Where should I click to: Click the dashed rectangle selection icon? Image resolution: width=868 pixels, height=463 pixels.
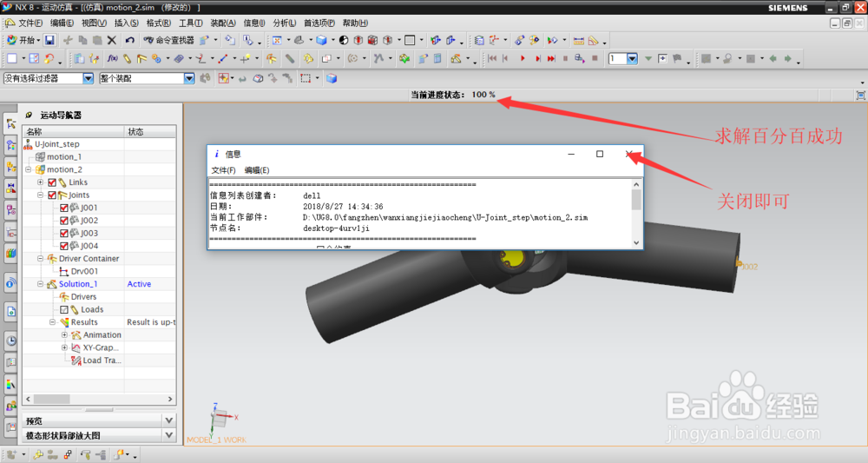[x=306, y=79]
